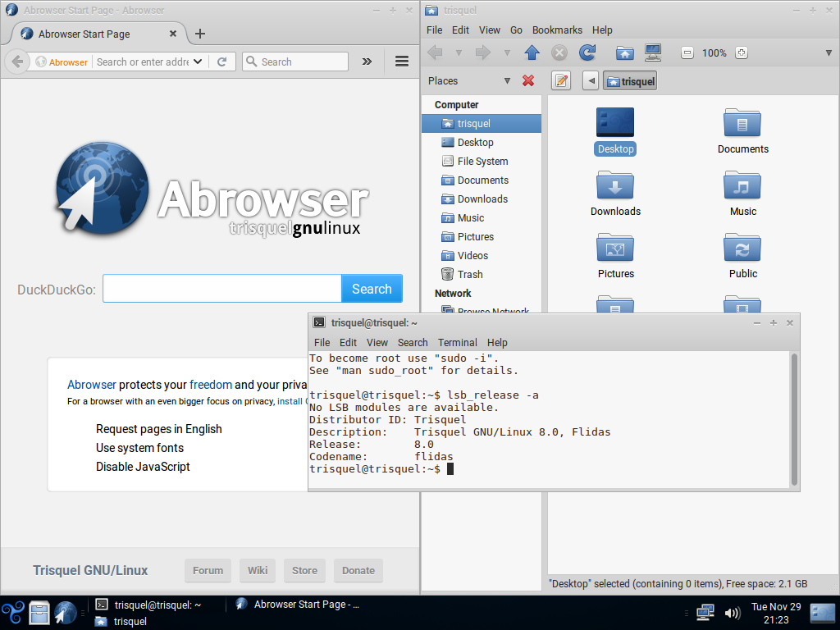Open the Bookmarks menu in file manager

tap(556, 30)
